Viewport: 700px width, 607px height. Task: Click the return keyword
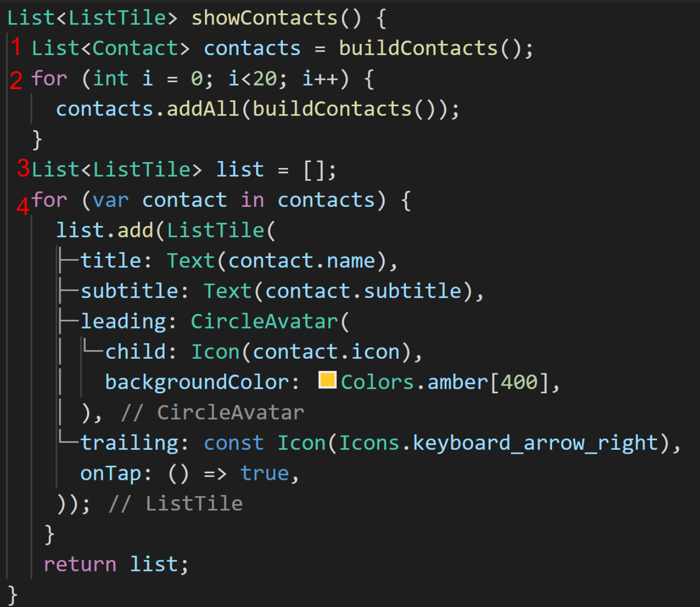[80, 565]
